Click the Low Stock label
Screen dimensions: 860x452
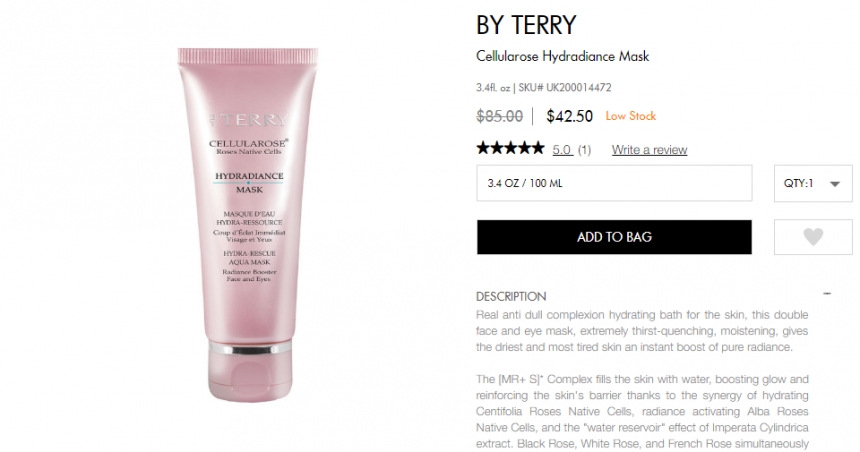click(x=631, y=116)
